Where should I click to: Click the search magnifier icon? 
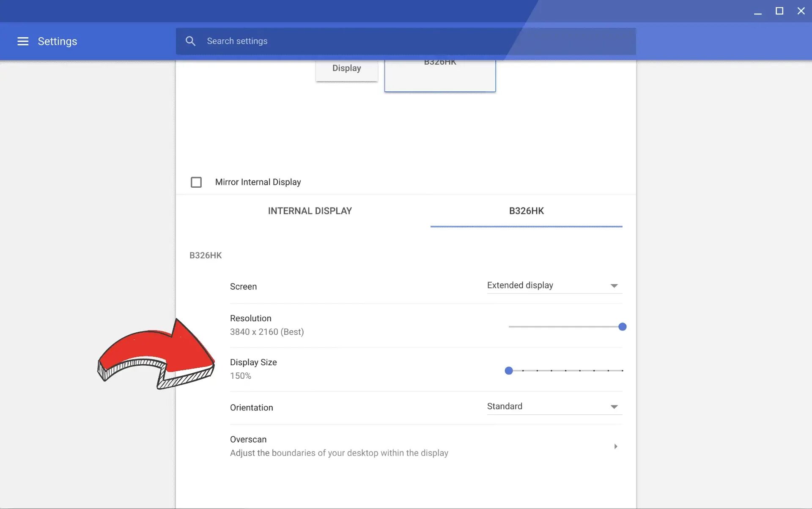190,41
